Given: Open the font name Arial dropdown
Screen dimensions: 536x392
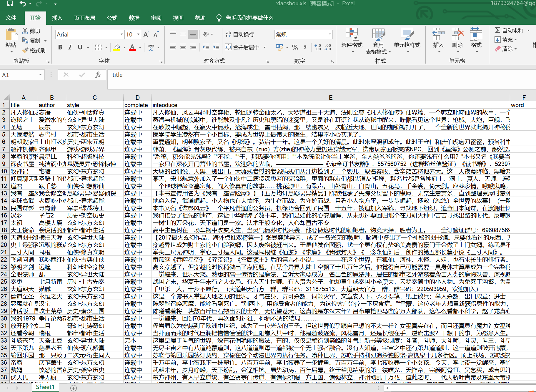Looking at the screenshot, I should tap(121, 34).
